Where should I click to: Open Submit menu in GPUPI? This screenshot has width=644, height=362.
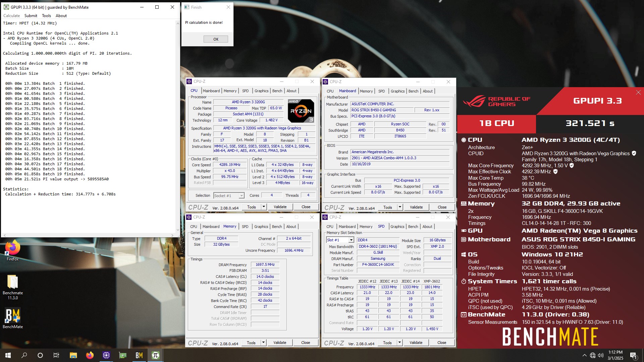point(31,16)
